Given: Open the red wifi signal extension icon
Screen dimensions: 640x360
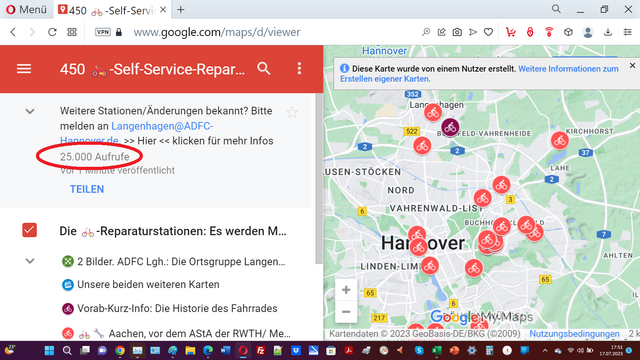Looking at the screenshot, I should [x=549, y=32].
